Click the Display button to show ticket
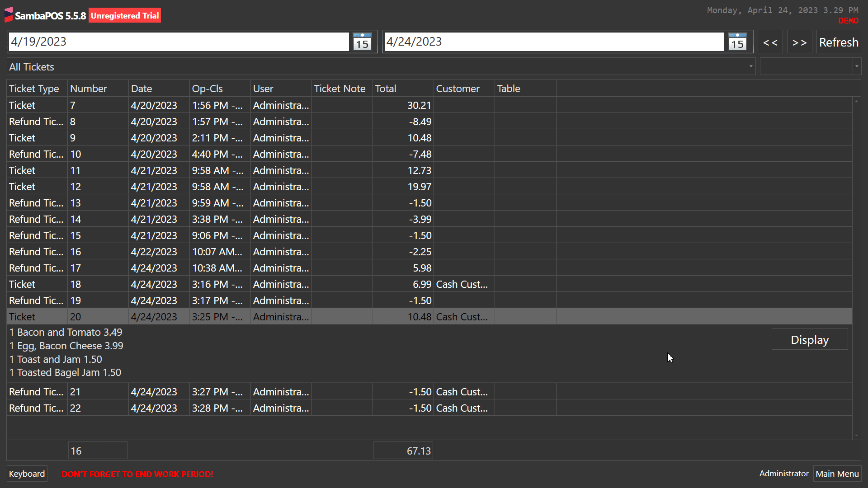Image resolution: width=868 pixels, height=488 pixels. [x=810, y=340]
